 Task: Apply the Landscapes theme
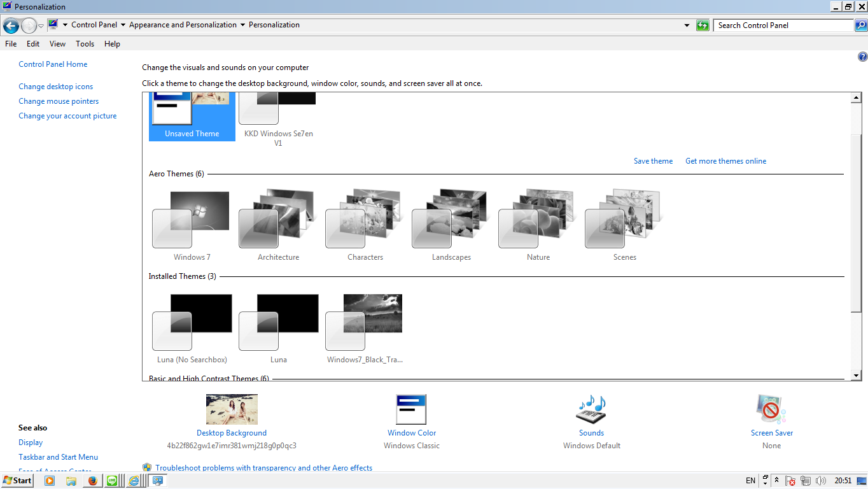[452, 225]
